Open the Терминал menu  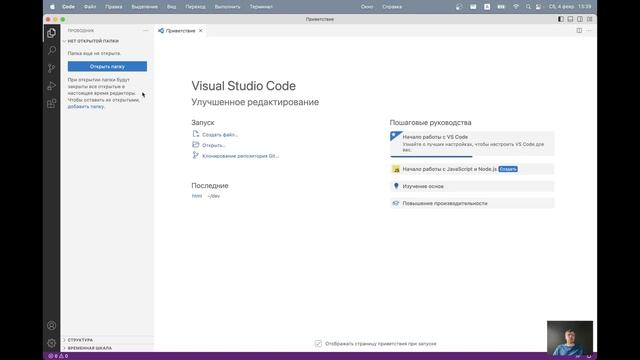pos(261,7)
